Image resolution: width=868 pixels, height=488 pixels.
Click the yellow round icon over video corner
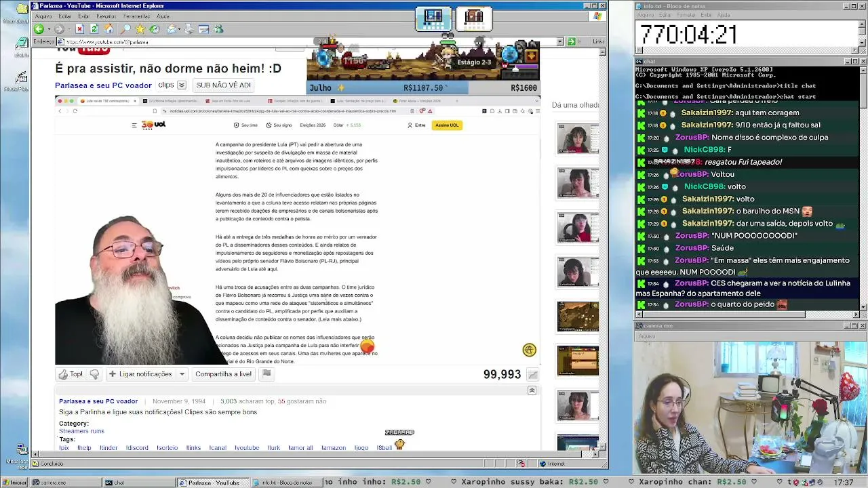click(530, 350)
